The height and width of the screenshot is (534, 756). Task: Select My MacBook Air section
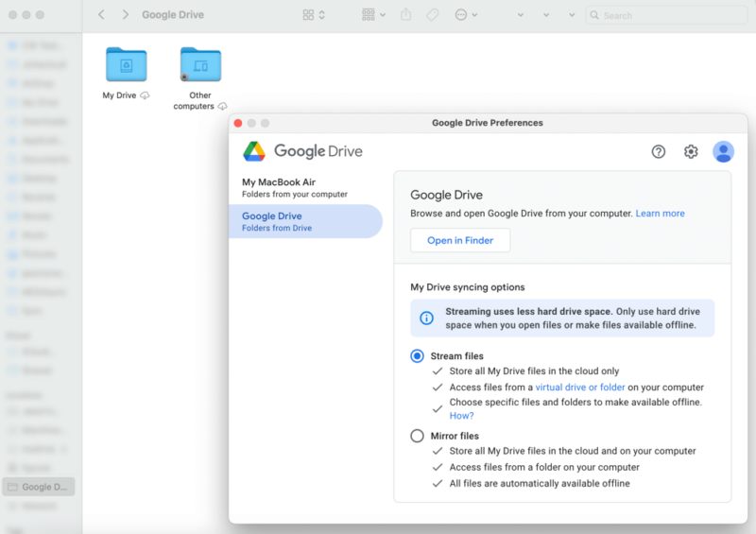pyautogui.click(x=304, y=188)
